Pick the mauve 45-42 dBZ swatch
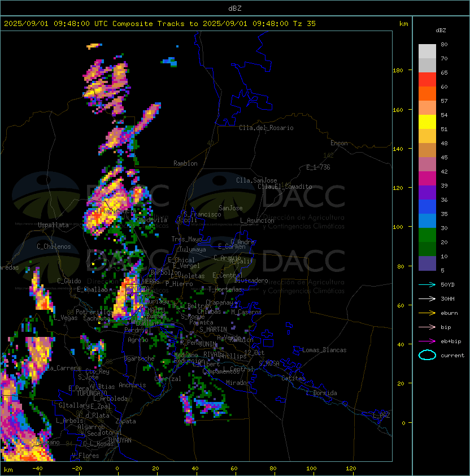This screenshot has width=470, height=476. coord(427,165)
